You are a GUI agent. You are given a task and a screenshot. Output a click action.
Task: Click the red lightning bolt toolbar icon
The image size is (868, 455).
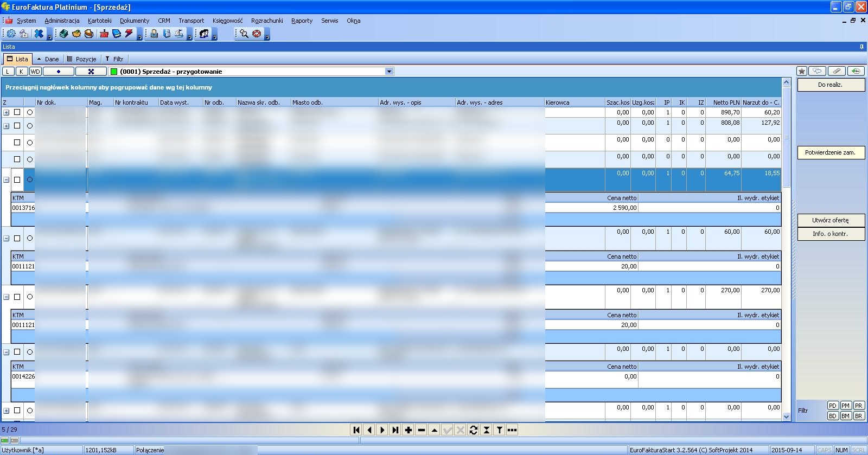[x=129, y=34]
